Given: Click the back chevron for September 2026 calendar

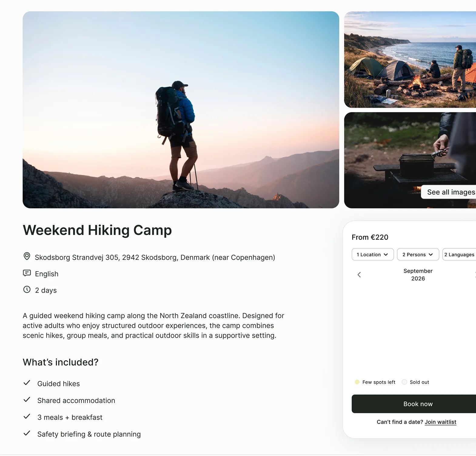Looking at the screenshot, I should coord(359,275).
